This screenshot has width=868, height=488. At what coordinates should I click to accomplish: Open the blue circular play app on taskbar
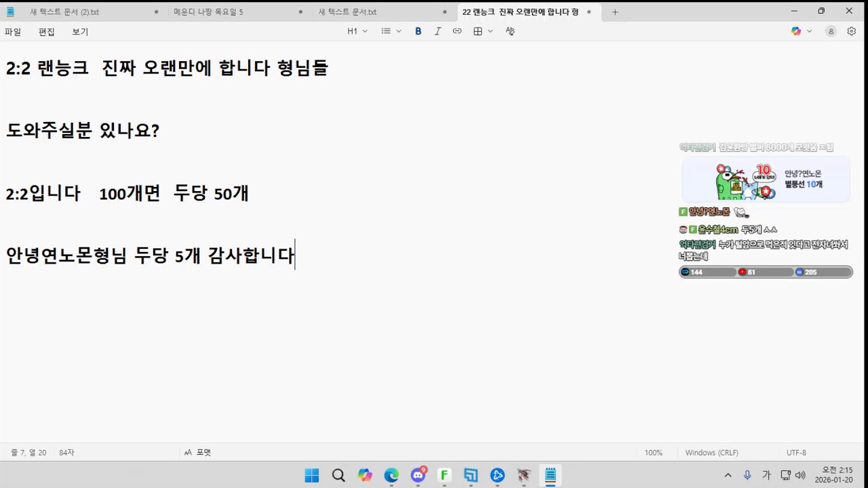pos(497,475)
